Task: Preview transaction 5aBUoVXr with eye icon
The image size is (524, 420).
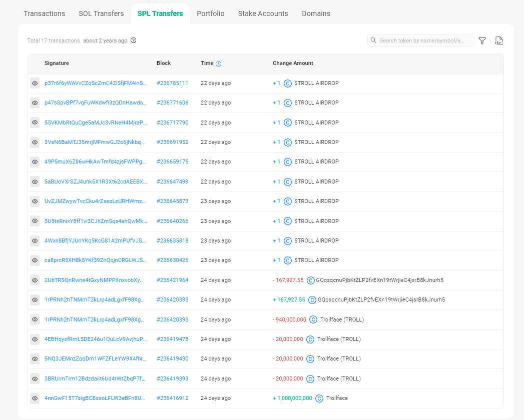Action: point(35,181)
